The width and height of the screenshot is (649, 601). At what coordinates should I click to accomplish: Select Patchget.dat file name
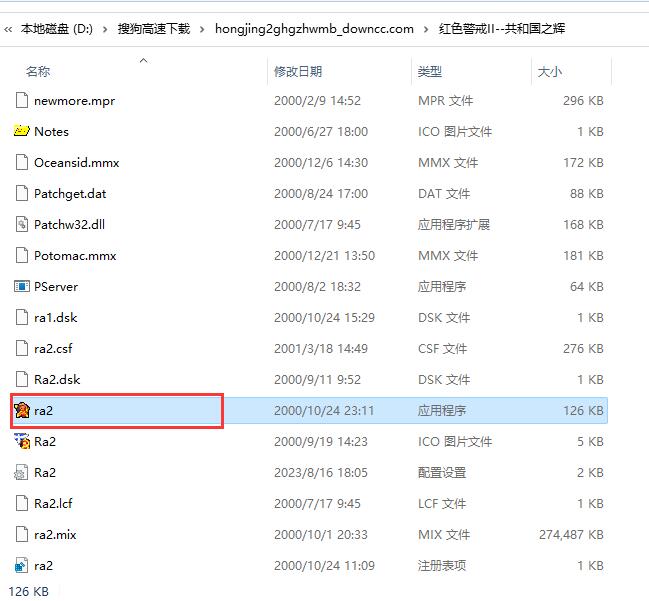[70, 194]
